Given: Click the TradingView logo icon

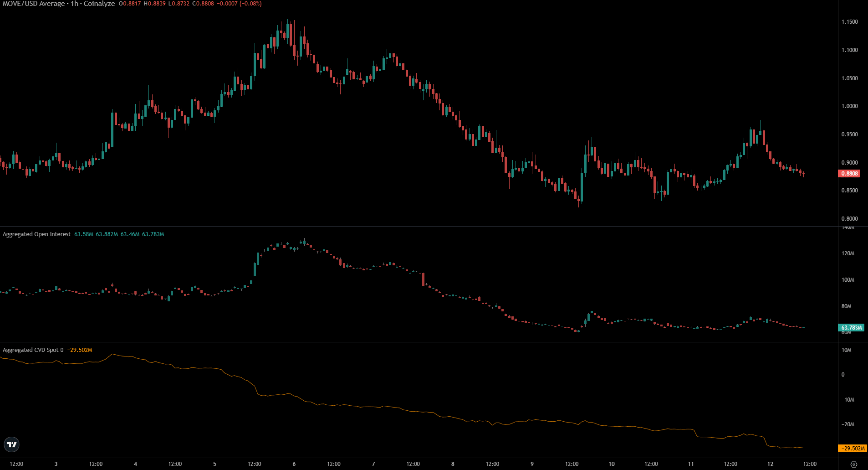Looking at the screenshot, I should coord(12,444).
